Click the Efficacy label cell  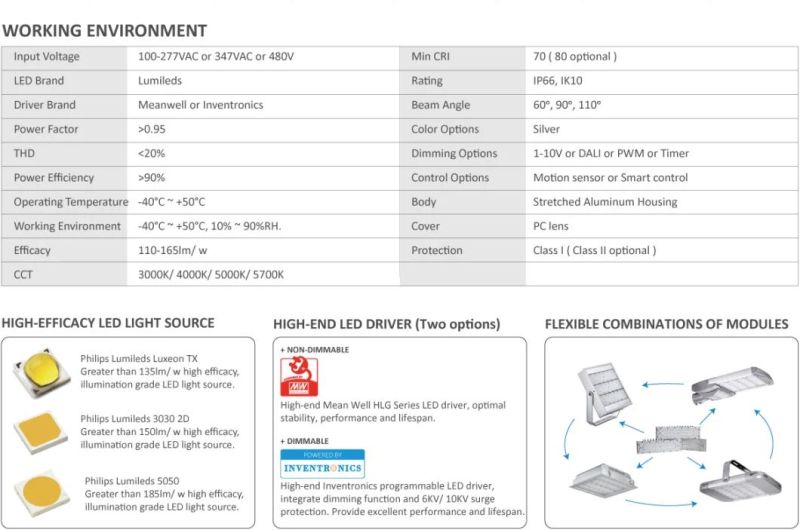click(64, 251)
